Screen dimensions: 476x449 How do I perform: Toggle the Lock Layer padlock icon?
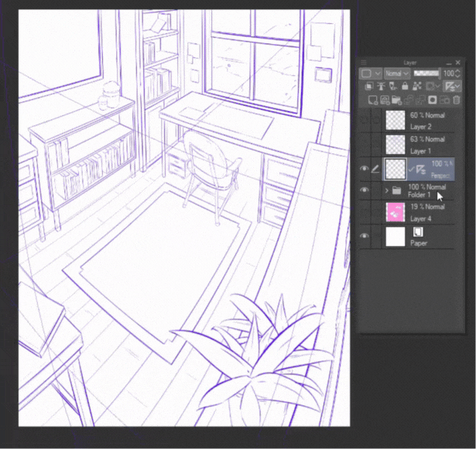click(405, 87)
